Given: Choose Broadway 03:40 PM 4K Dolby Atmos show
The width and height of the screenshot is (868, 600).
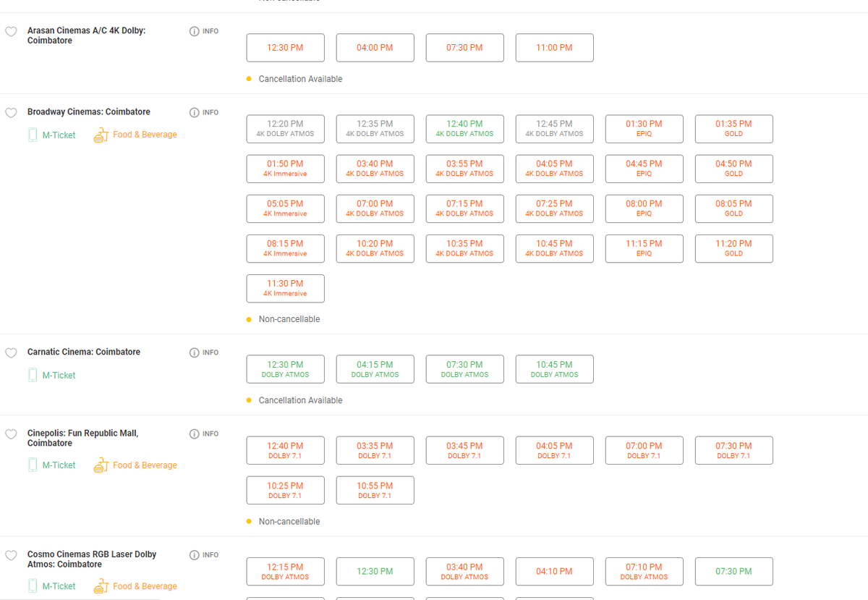Looking at the screenshot, I should (375, 169).
